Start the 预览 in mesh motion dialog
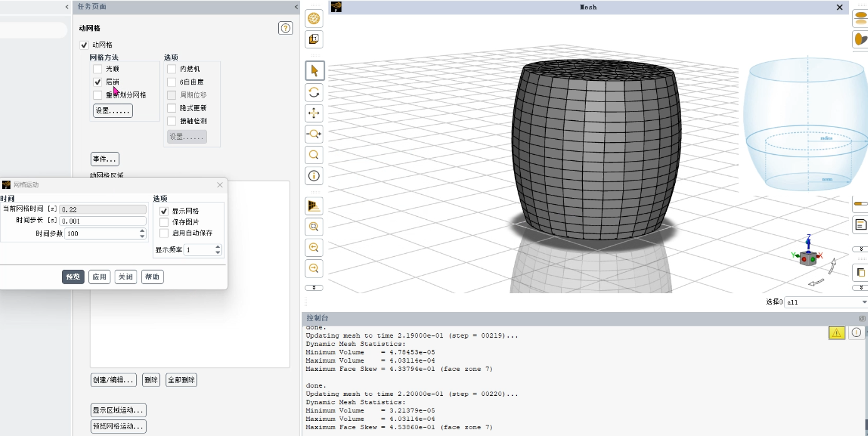Screen dimensions: 868x436 pos(73,277)
